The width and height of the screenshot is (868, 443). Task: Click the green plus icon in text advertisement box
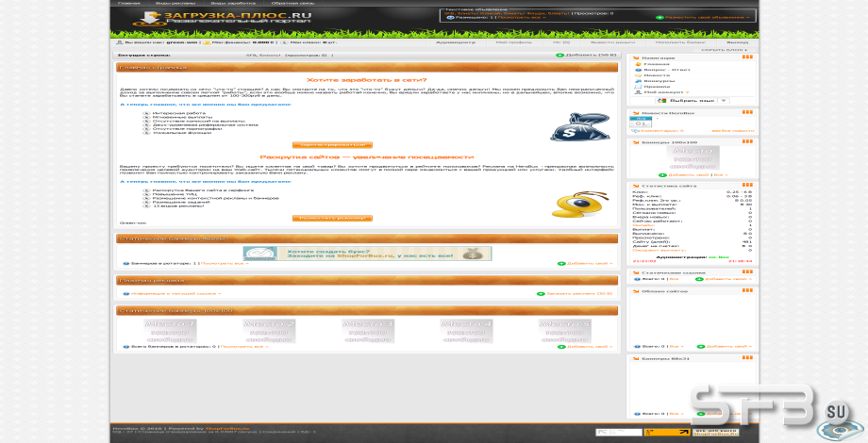point(659,17)
